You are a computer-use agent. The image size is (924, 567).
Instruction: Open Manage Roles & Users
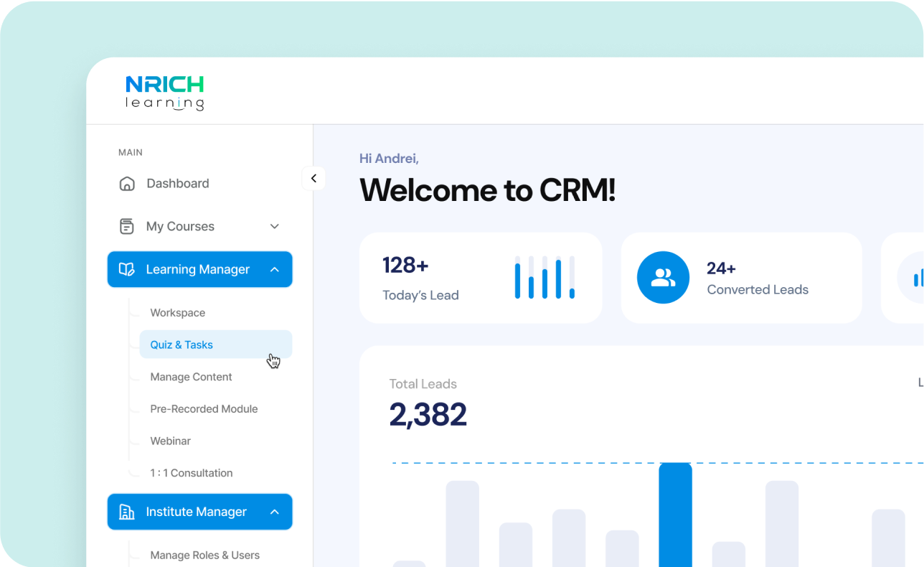205,556
